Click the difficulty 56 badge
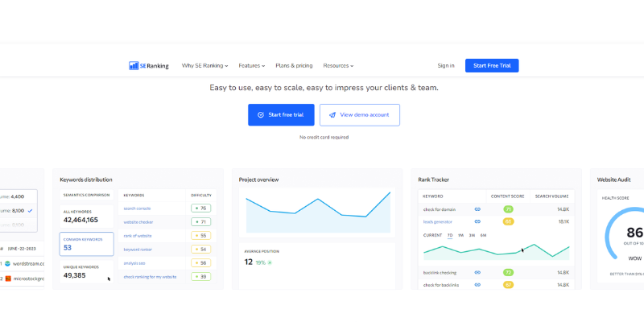This screenshot has width=644, height=322. pyautogui.click(x=200, y=263)
